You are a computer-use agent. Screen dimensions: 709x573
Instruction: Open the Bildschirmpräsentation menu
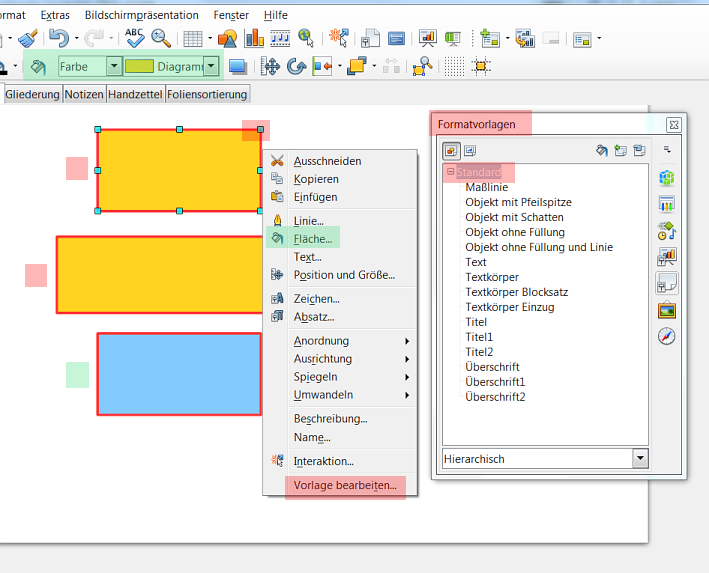[142, 15]
